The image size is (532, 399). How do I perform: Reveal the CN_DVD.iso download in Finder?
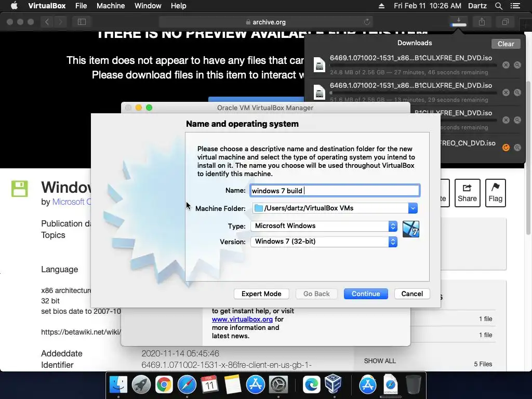click(517, 147)
